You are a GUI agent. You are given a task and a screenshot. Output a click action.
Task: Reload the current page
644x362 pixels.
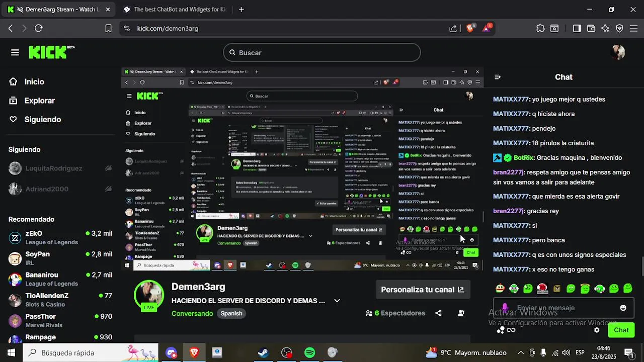click(x=39, y=28)
